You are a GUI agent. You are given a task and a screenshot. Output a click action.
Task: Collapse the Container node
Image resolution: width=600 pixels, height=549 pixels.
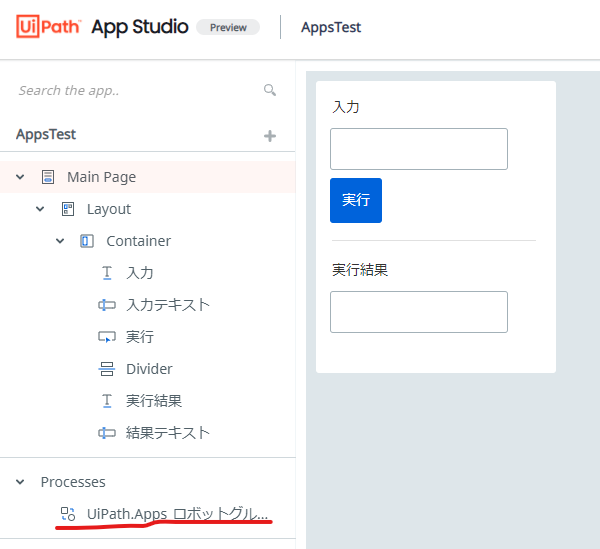pos(60,241)
